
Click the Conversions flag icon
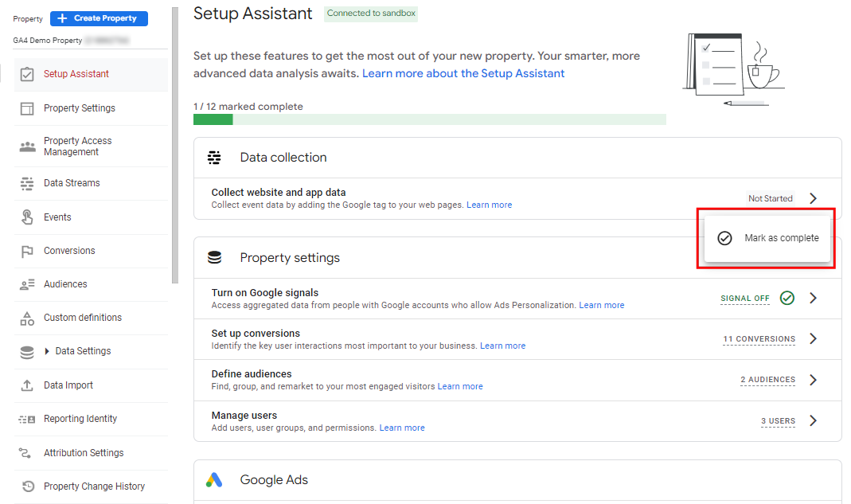(x=27, y=252)
